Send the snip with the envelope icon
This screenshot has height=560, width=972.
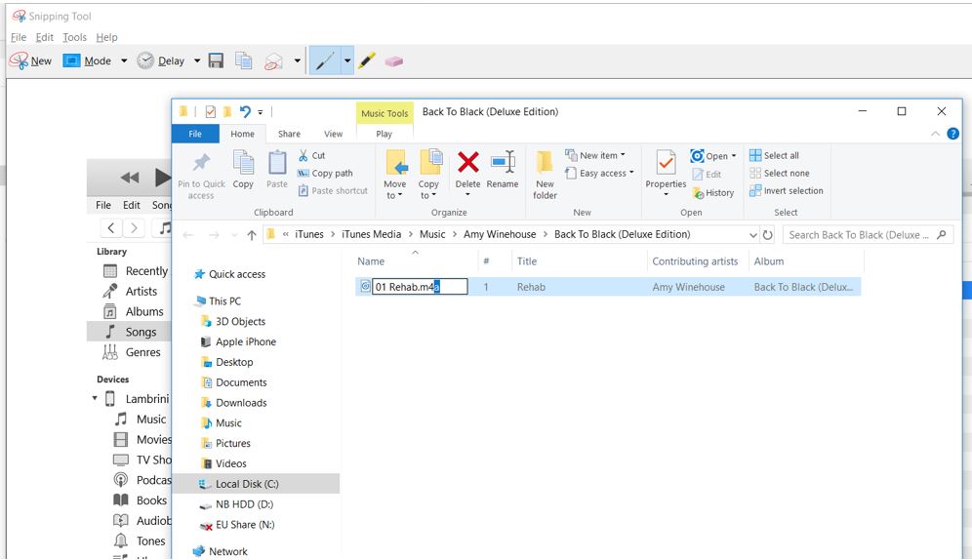click(273, 60)
